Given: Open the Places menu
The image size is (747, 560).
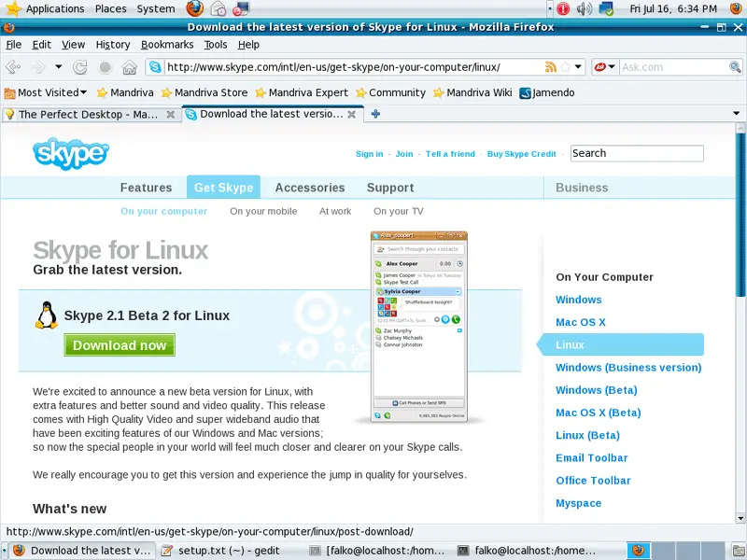Looking at the screenshot, I should [110, 8].
